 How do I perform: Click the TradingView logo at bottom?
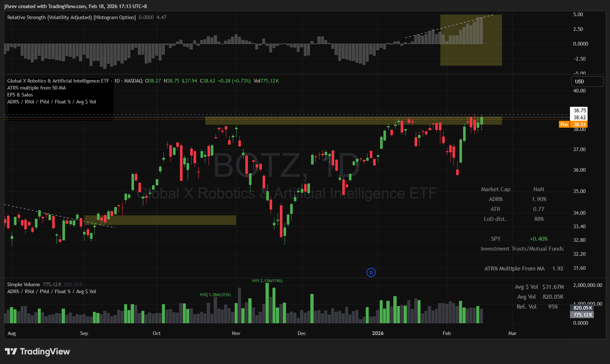click(x=37, y=352)
